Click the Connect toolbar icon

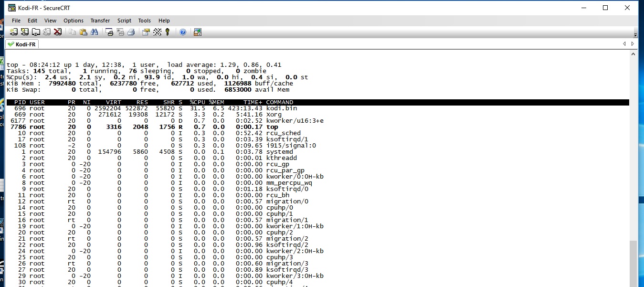click(x=14, y=32)
